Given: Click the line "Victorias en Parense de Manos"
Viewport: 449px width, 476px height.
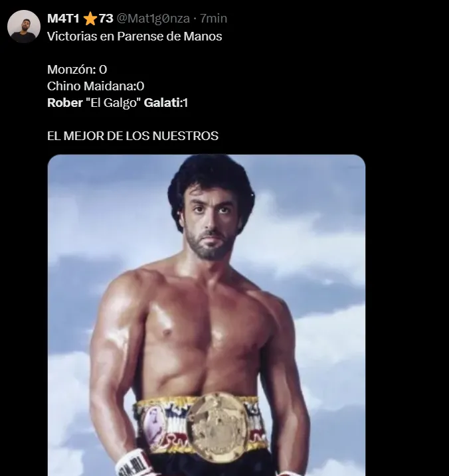Looking at the screenshot, I should point(135,37).
